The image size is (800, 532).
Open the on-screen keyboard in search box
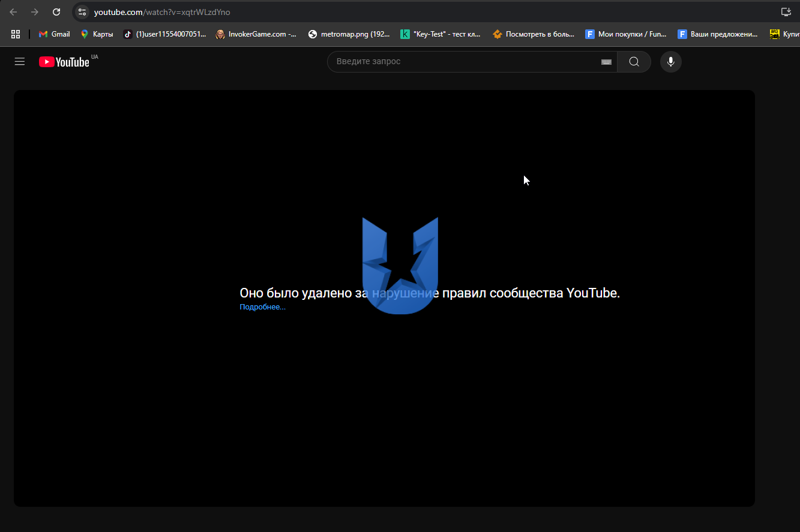tap(606, 62)
